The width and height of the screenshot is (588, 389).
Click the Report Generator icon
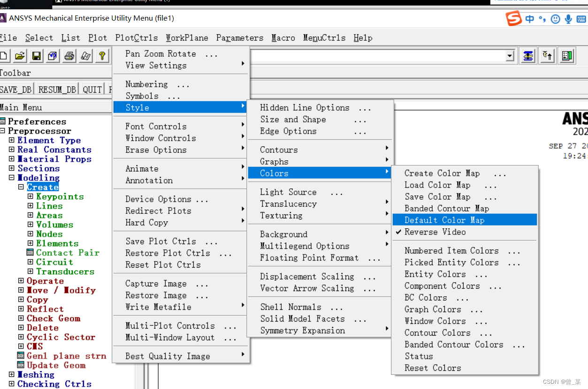85,56
